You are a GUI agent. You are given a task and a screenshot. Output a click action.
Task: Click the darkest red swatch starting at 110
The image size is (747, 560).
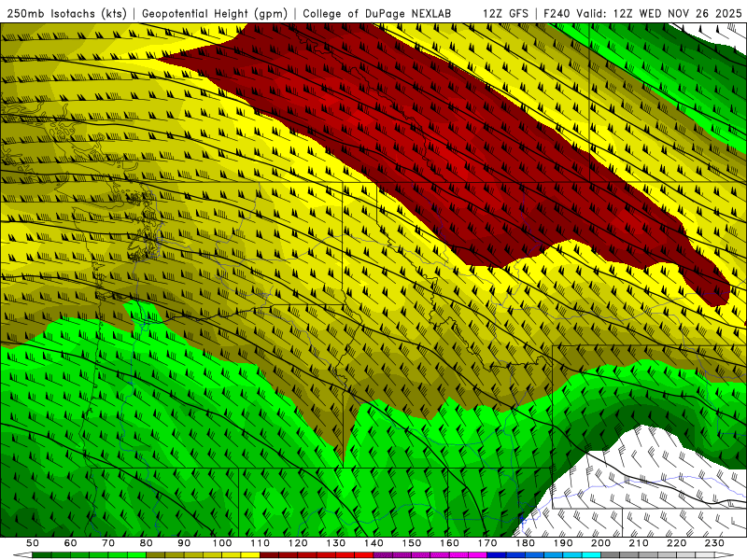coord(269,555)
